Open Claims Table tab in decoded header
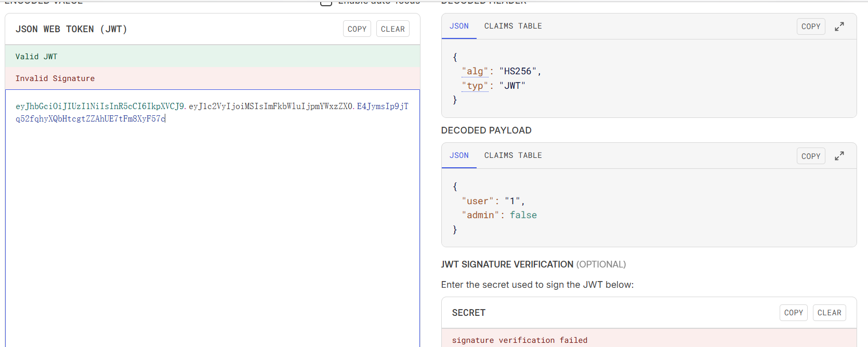868x347 pixels. [x=512, y=26]
